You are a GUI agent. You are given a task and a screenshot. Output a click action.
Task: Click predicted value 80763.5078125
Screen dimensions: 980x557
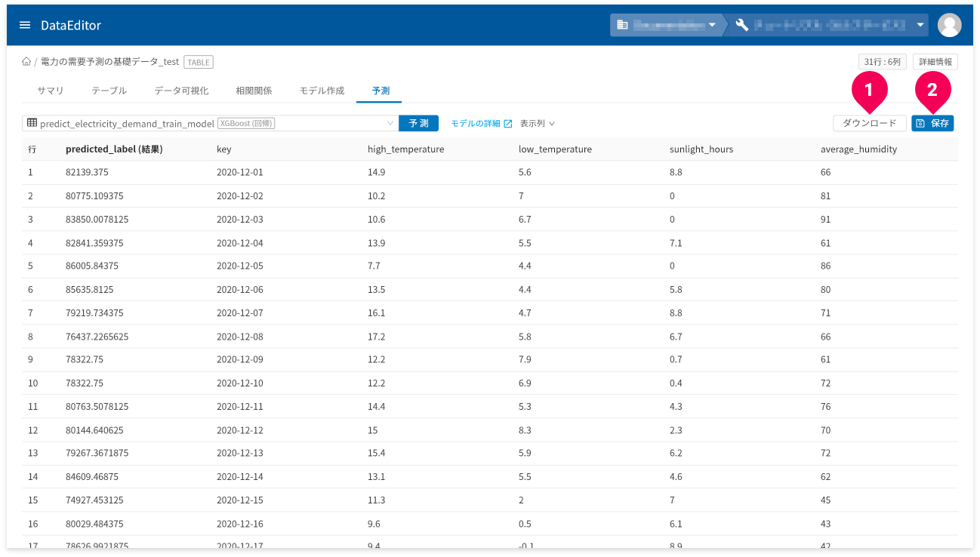point(97,406)
